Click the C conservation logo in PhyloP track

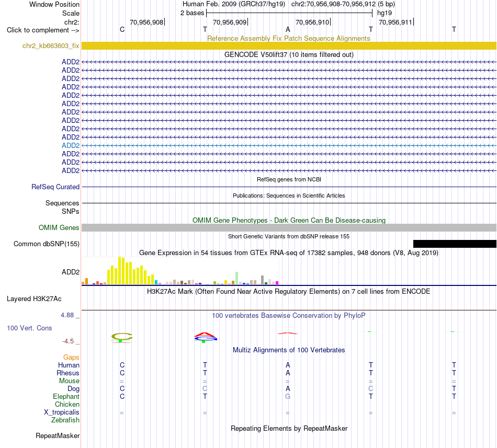coord(122,338)
